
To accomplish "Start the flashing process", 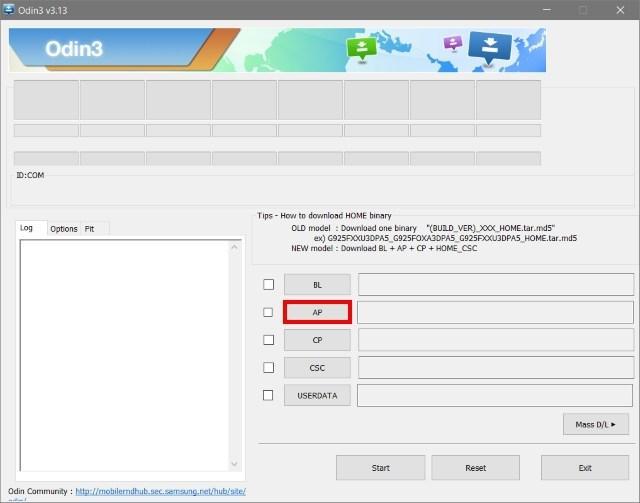I will [380, 468].
